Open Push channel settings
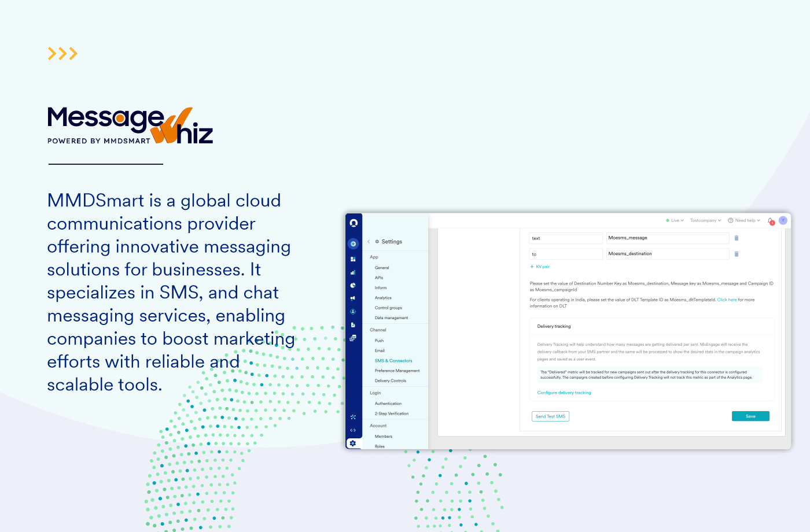The image size is (810, 532). [x=379, y=341]
